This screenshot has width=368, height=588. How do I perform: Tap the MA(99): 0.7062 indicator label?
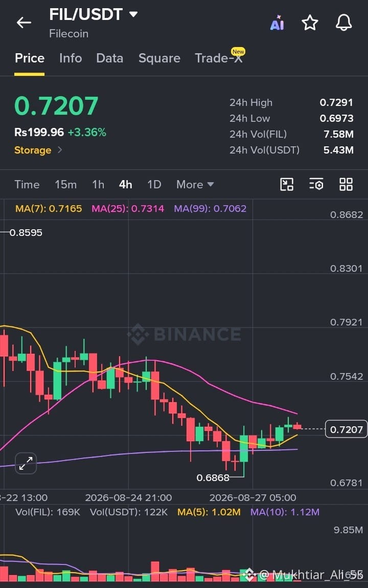(211, 208)
